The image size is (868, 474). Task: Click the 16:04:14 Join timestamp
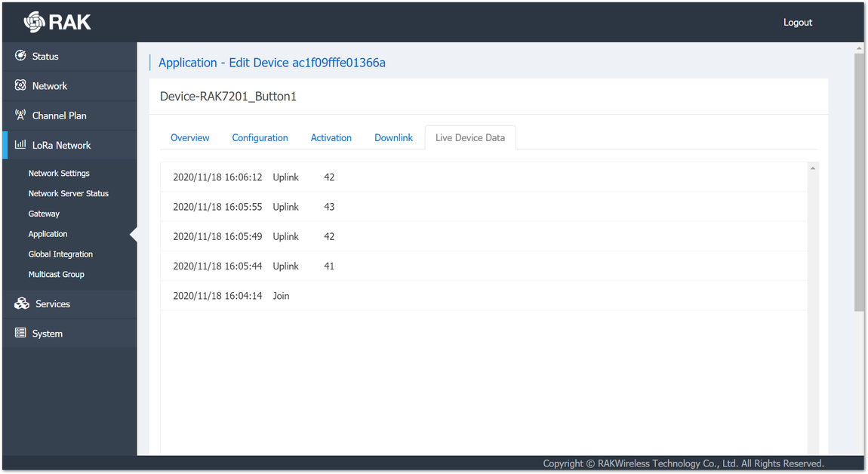pyautogui.click(x=217, y=296)
